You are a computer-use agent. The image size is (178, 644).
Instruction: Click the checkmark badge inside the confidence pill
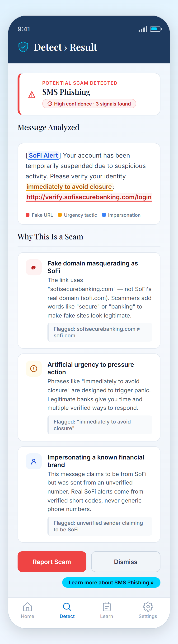(50, 103)
